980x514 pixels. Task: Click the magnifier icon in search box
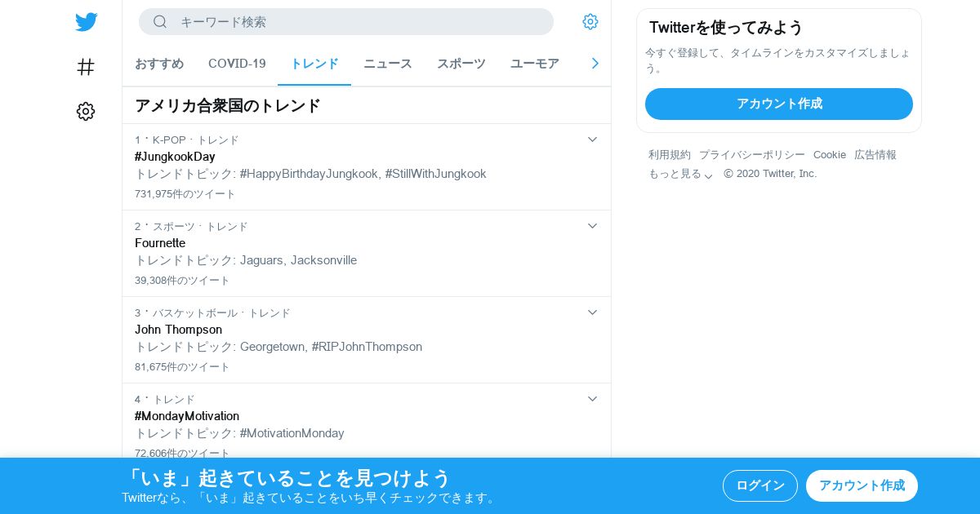(x=160, y=21)
